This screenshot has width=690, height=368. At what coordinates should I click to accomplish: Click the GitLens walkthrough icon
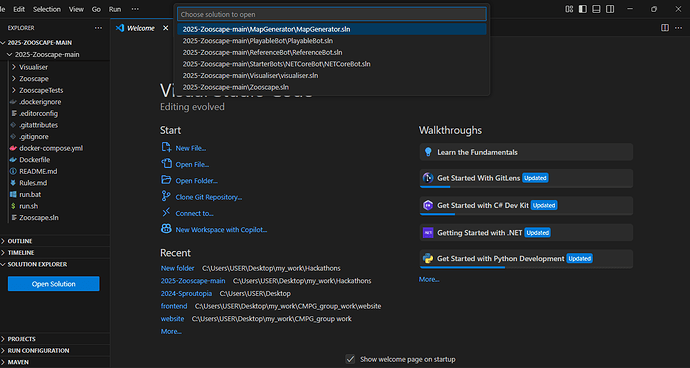tap(428, 178)
